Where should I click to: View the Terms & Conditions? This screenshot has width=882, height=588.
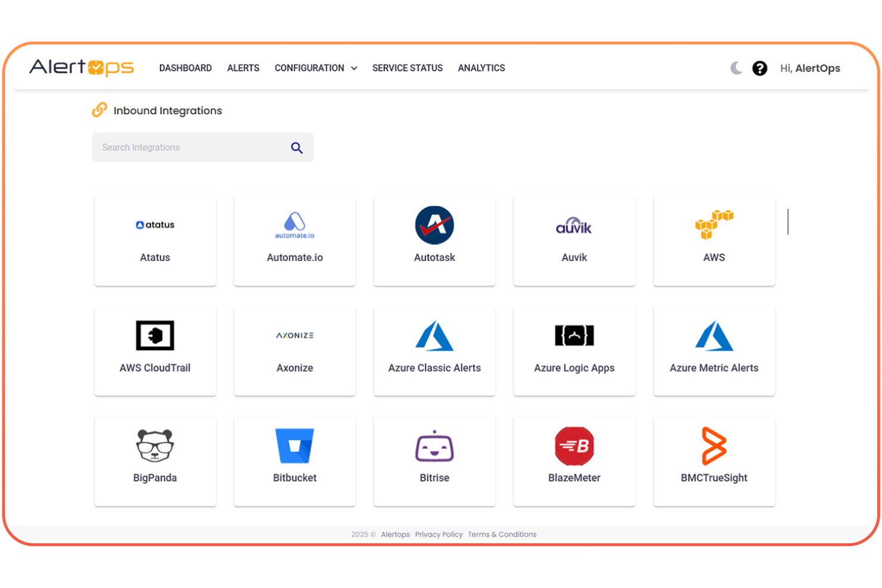pos(502,534)
